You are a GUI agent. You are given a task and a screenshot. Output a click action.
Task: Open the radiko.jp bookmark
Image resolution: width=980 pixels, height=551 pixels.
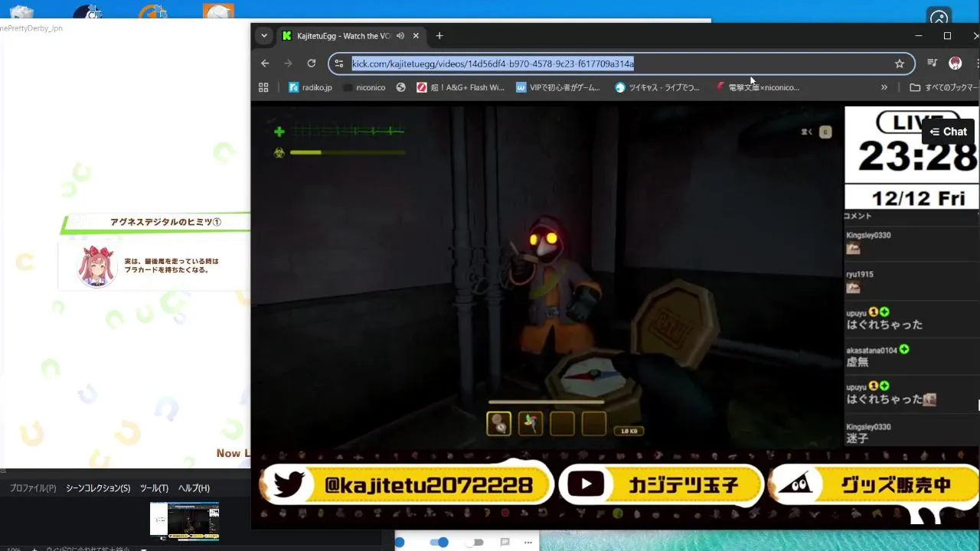pyautogui.click(x=310, y=87)
